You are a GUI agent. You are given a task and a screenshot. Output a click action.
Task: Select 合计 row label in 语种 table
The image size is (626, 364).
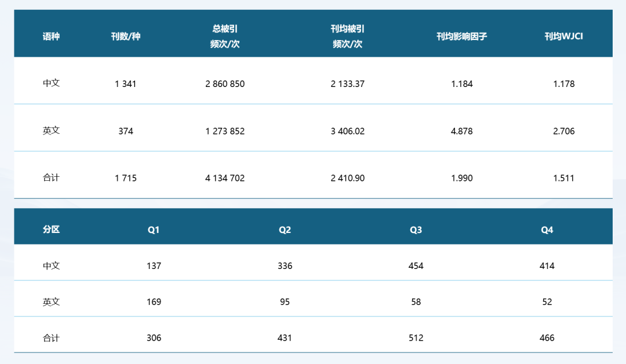51,178
